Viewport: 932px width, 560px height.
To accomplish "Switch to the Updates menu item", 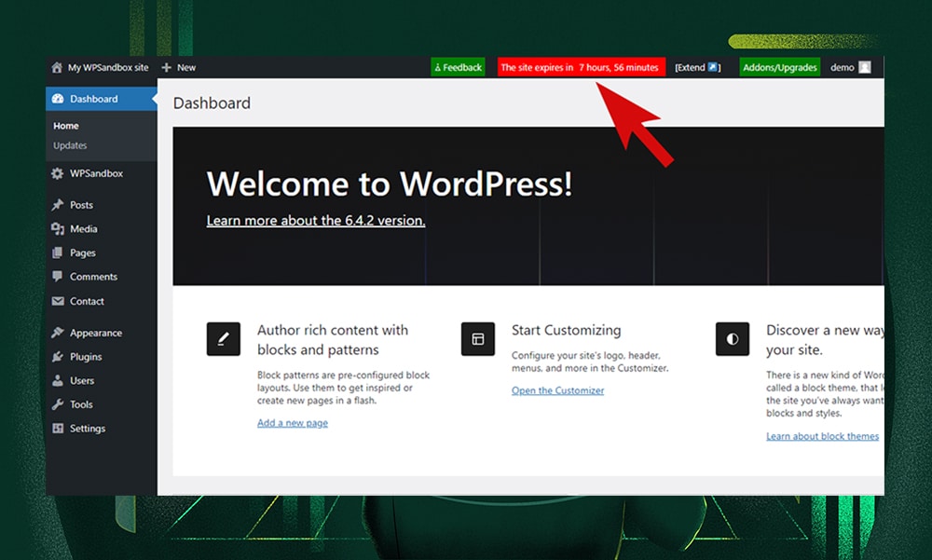I will [x=70, y=145].
